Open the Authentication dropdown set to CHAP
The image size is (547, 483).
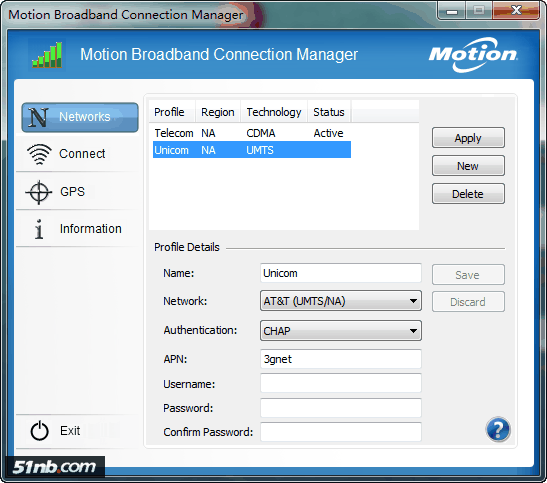click(x=340, y=331)
